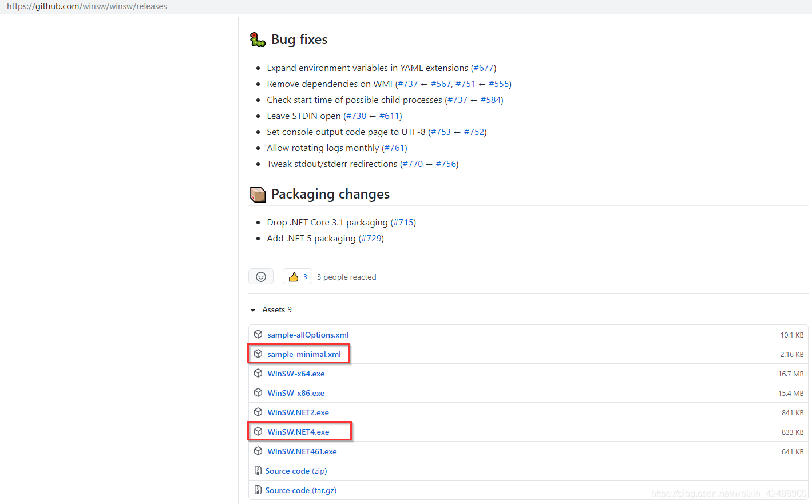Image resolution: width=812 pixels, height=504 pixels.
Task: Download WinSW.NET4.exe
Action: click(x=298, y=432)
